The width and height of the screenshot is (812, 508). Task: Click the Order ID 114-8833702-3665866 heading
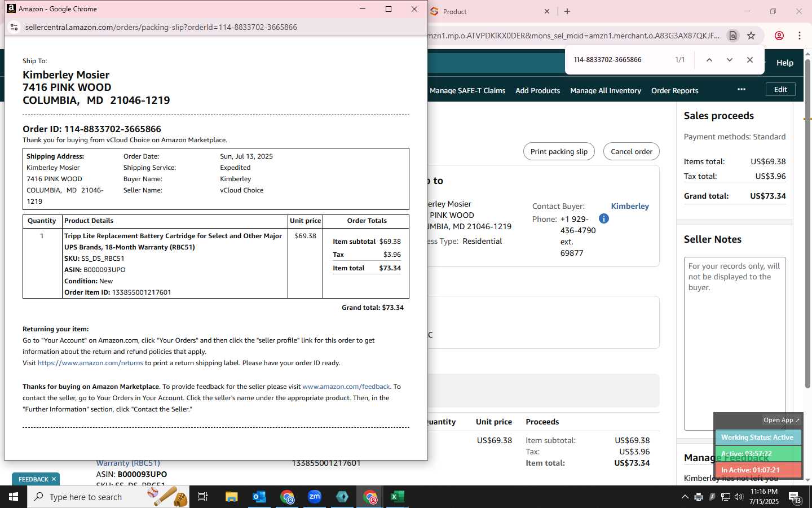point(92,129)
